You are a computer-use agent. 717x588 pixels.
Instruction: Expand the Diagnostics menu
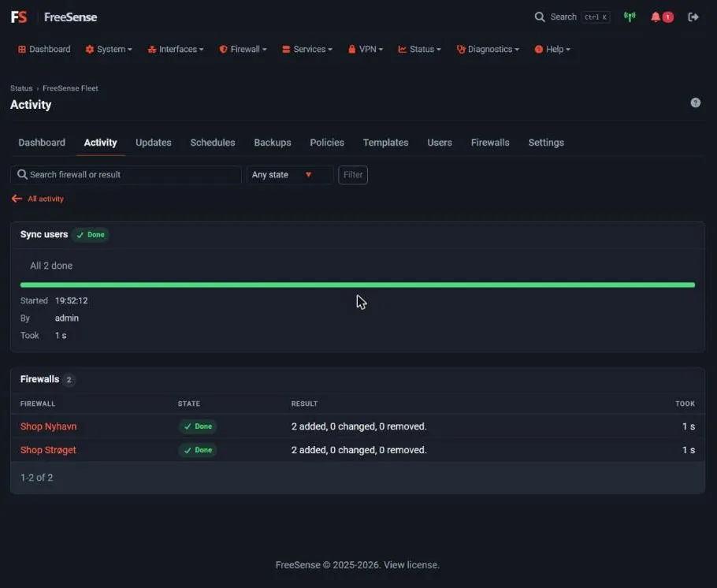click(x=488, y=49)
